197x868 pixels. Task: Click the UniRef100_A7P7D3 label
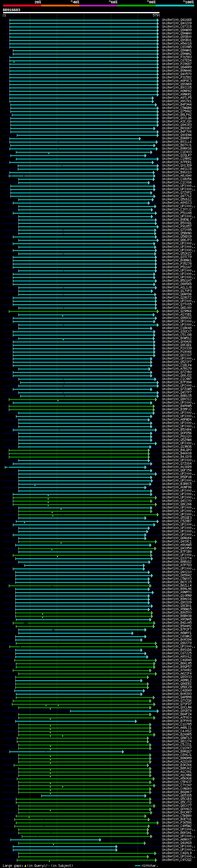(177, 565)
